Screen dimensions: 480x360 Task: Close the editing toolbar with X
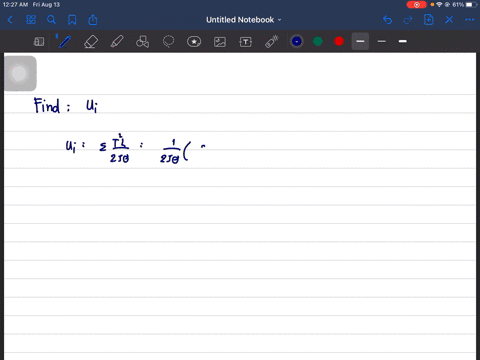pos(449,20)
